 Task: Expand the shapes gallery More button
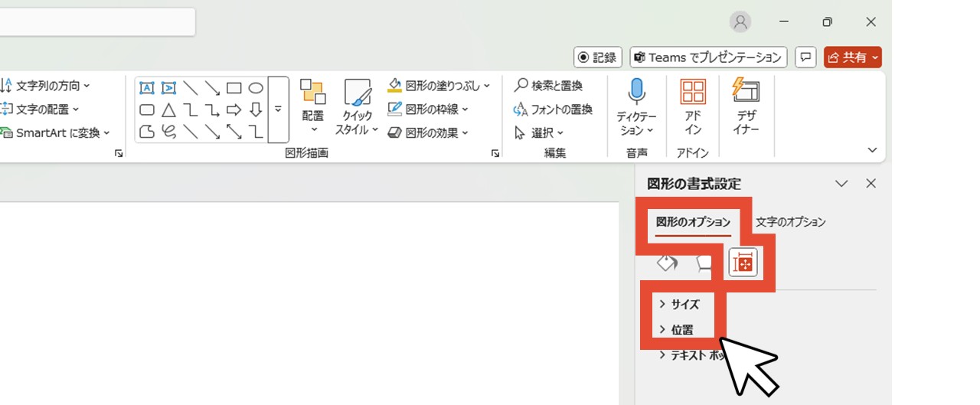[278, 110]
